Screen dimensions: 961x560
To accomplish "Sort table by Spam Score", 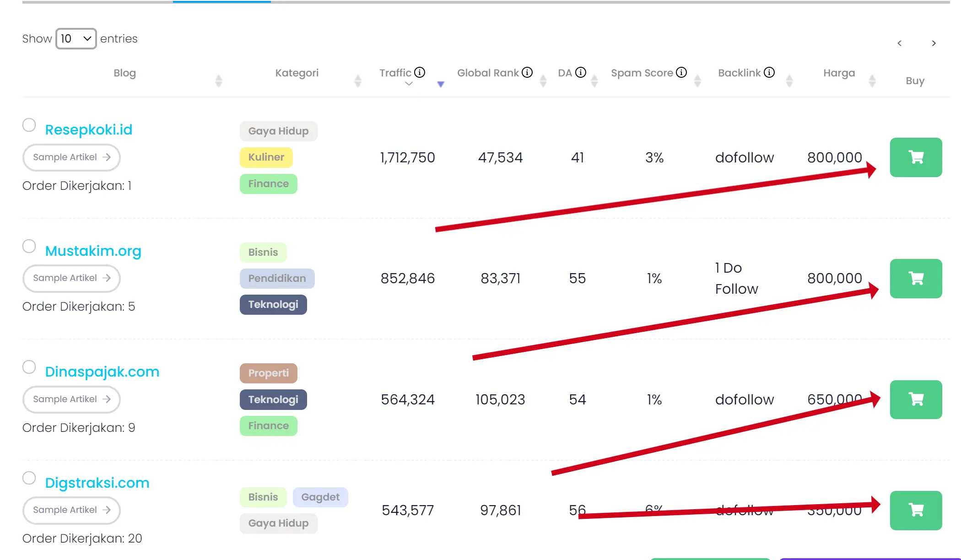I will (x=697, y=81).
